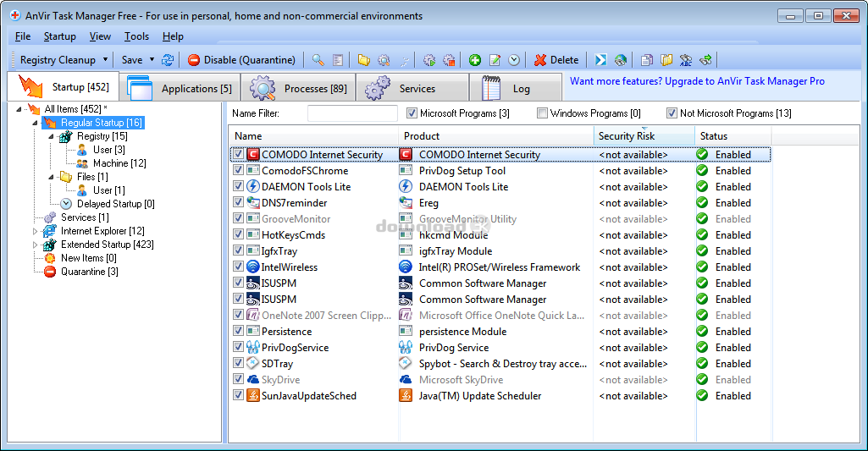Click the DNS7reminder row icon

pyautogui.click(x=253, y=202)
